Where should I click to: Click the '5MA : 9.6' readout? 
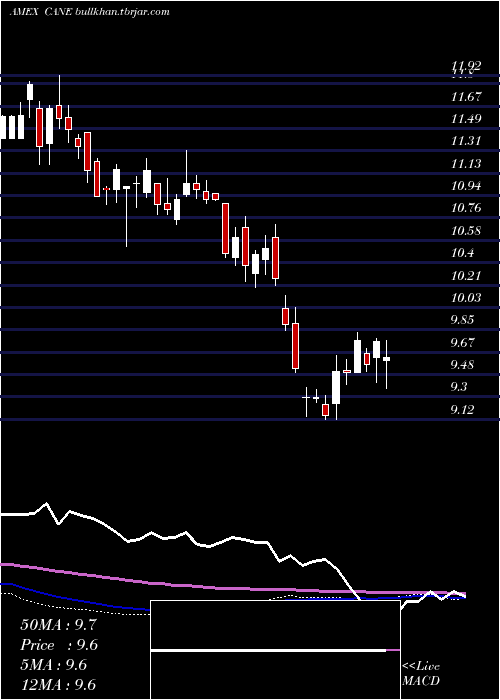pyautogui.click(x=54, y=665)
